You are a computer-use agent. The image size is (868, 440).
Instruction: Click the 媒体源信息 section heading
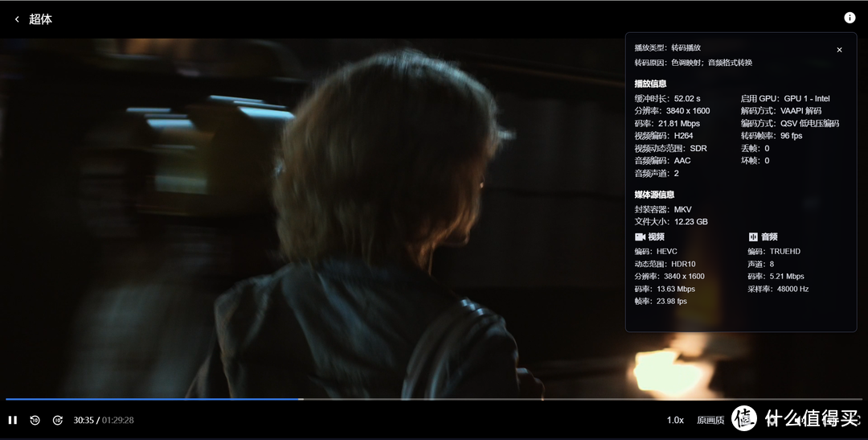[654, 195]
